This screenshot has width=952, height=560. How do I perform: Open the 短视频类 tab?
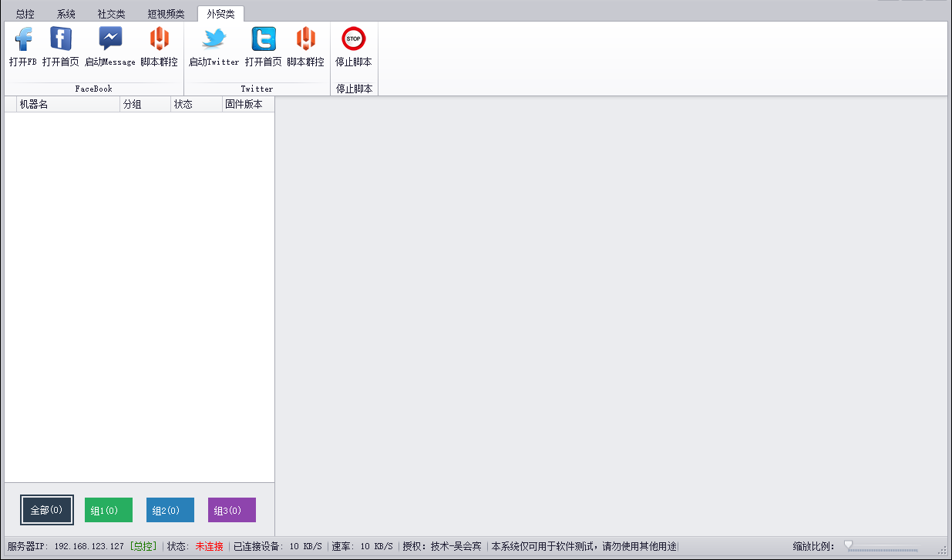pyautogui.click(x=167, y=14)
